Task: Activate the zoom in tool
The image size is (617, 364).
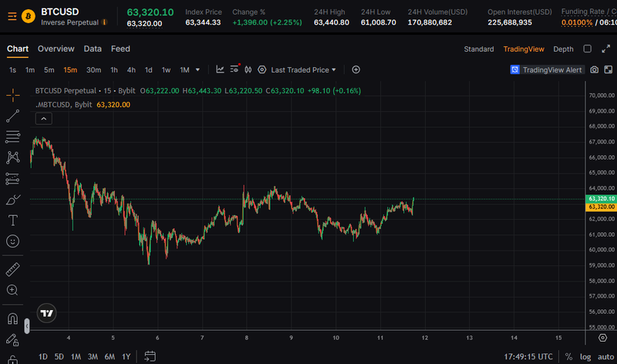Action: [12, 290]
